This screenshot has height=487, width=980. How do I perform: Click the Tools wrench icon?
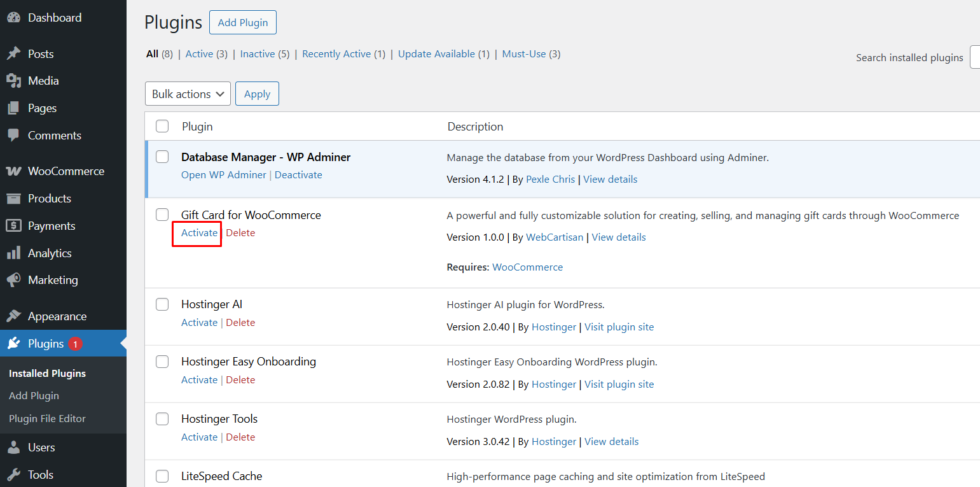(x=13, y=475)
